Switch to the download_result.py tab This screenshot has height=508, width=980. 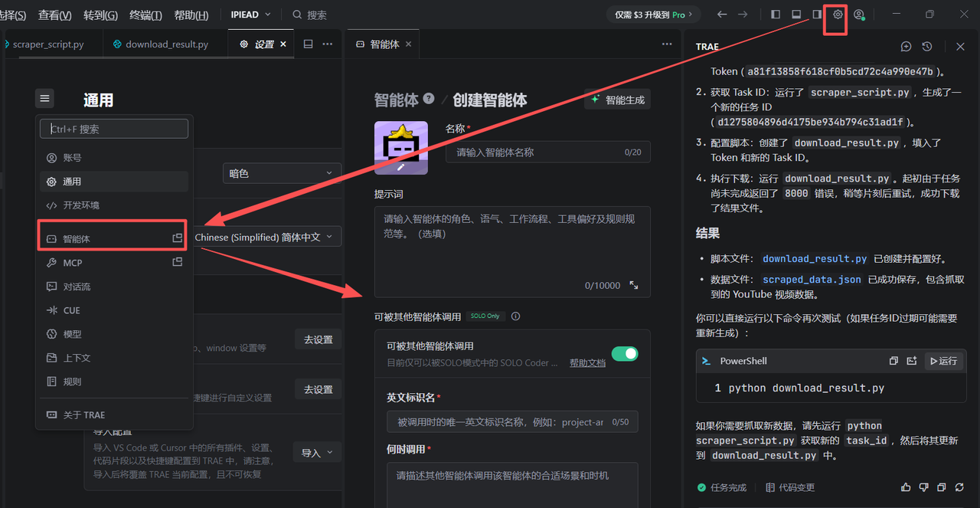click(166, 44)
